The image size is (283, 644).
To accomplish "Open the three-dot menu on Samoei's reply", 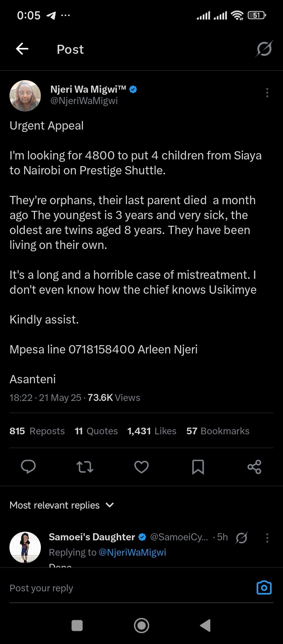I will coord(267,538).
